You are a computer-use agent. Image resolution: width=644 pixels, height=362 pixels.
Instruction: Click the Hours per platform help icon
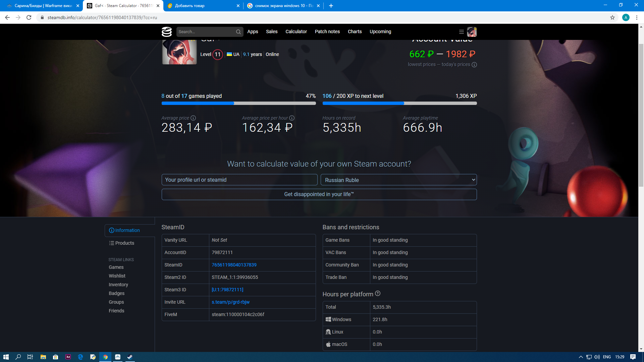click(x=378, y=294)
